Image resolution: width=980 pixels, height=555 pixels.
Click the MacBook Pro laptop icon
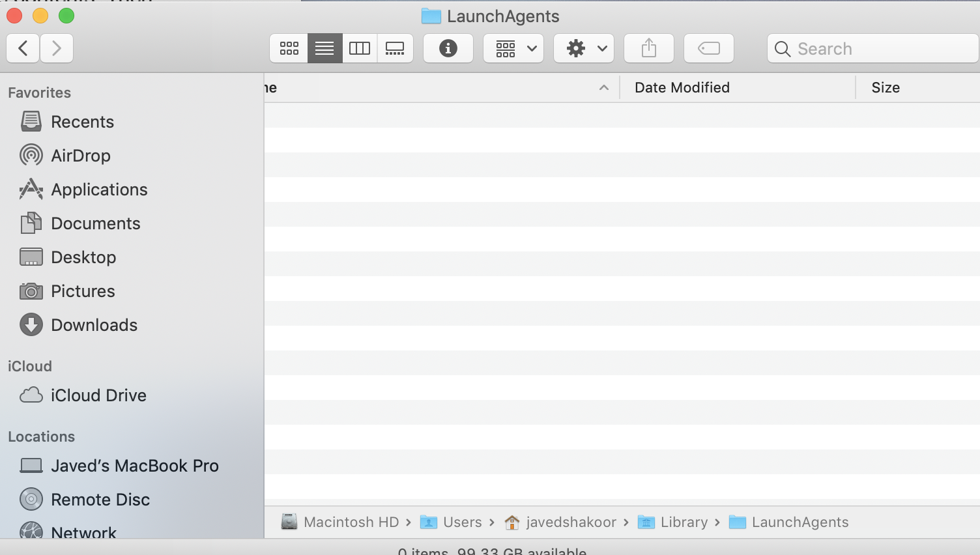click(x=31, y=465)
